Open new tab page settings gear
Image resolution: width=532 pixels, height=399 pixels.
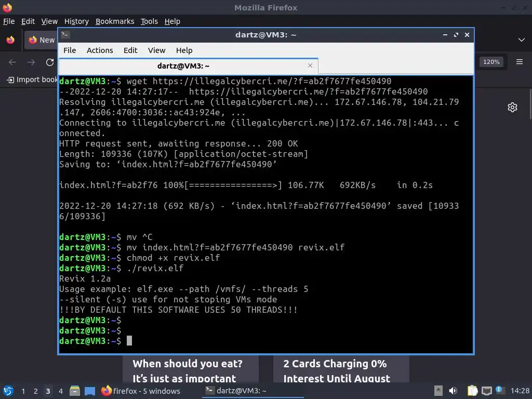click(x=512, y=107)
